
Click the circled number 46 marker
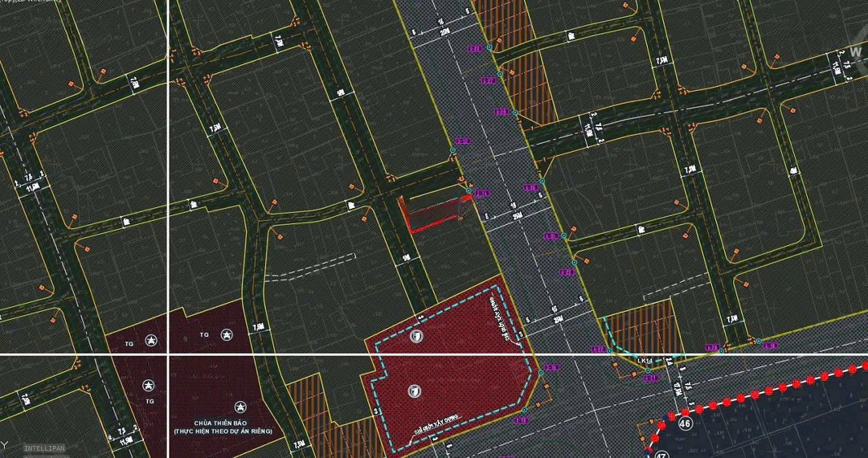[x=685, y=423]
